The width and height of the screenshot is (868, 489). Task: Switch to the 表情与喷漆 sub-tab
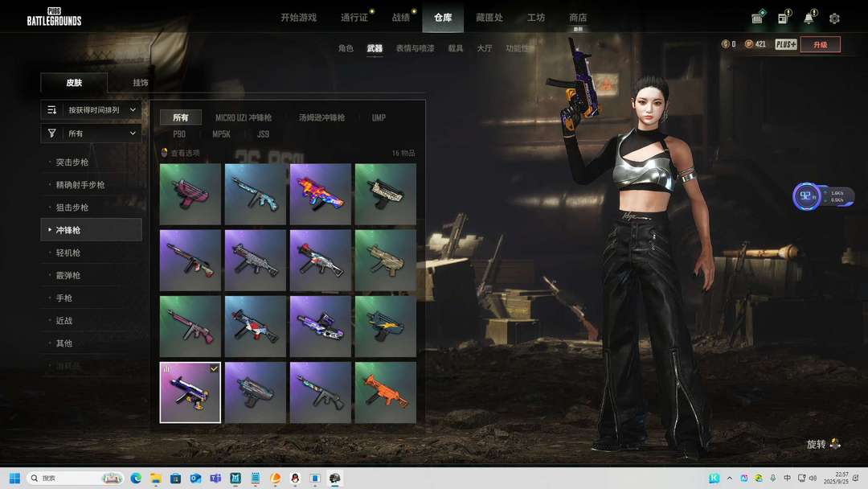click(x=416, y=48)
